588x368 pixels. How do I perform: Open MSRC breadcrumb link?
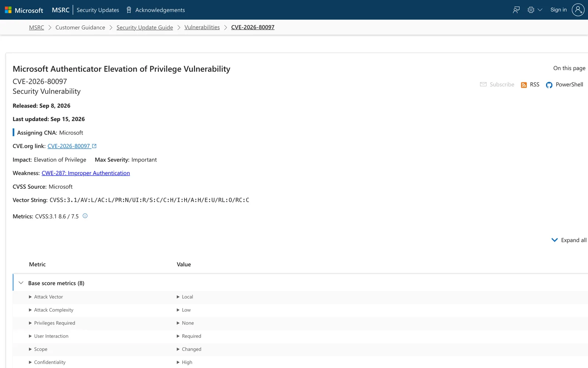36,28
